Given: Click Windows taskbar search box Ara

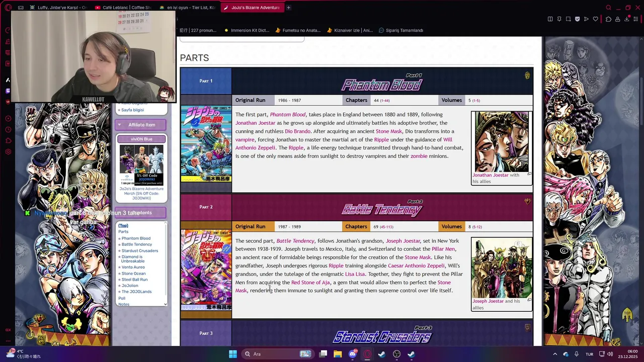Looking at the screenshot, I should pyautogui.click(x=277, y=354).
